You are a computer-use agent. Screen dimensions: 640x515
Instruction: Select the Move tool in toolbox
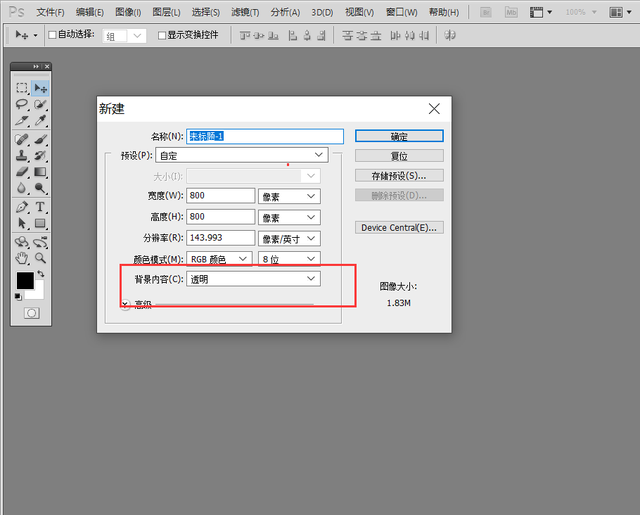(40, 88)
